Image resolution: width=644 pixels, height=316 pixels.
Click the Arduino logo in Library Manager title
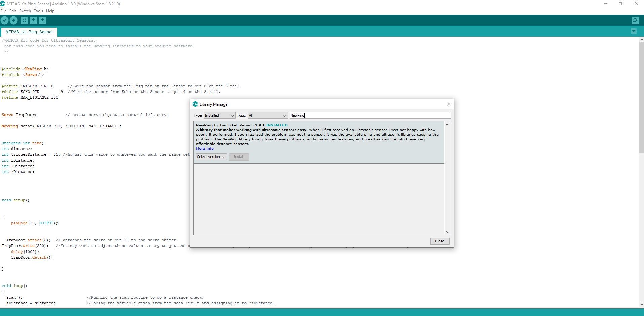195,104
